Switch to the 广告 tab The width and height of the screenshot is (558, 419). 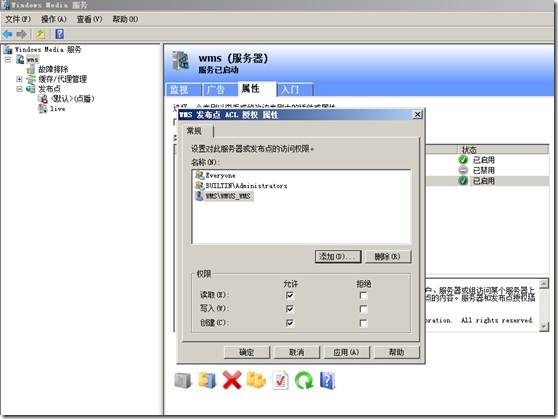coord(220,90)
